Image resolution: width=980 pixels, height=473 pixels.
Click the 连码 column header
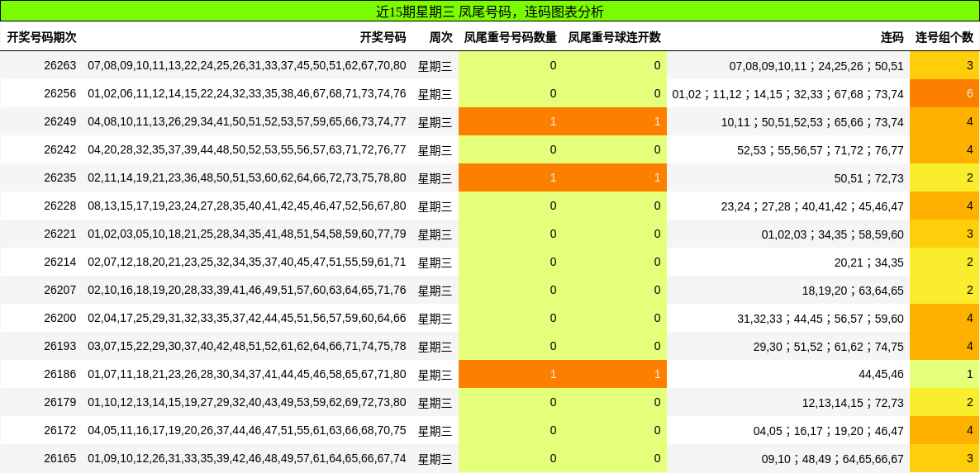tap(892, 37)
